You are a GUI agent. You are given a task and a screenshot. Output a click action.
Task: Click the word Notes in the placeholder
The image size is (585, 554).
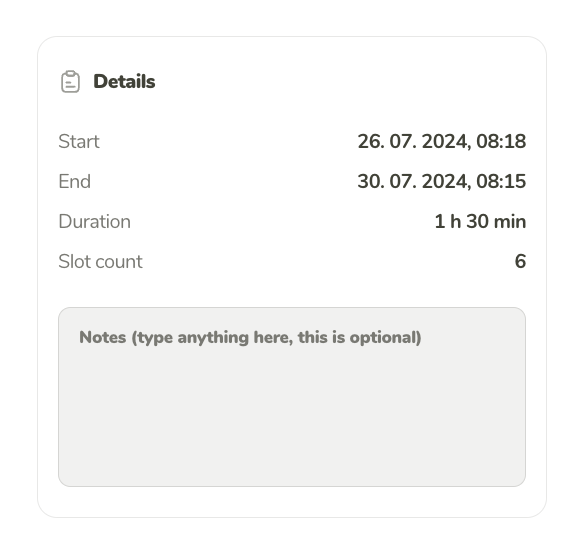pos(103,337)
